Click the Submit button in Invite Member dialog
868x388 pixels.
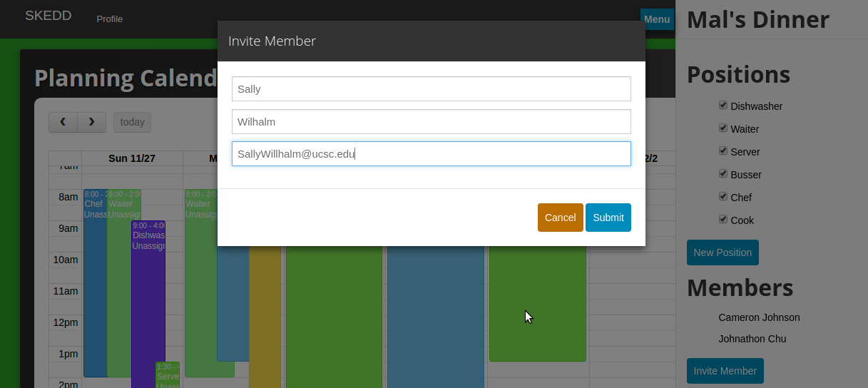pyautogui.click(x=608, y=218)
